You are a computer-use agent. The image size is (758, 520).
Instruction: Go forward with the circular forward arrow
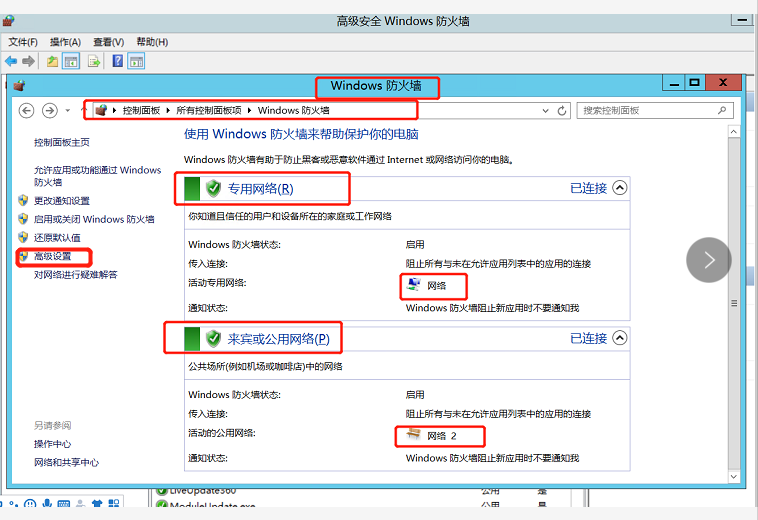49,111
